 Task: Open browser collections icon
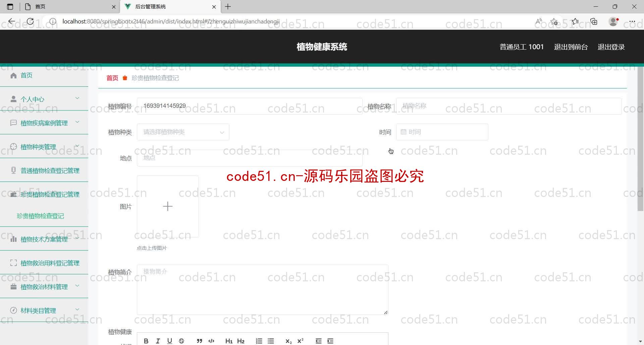pos(594,21)
